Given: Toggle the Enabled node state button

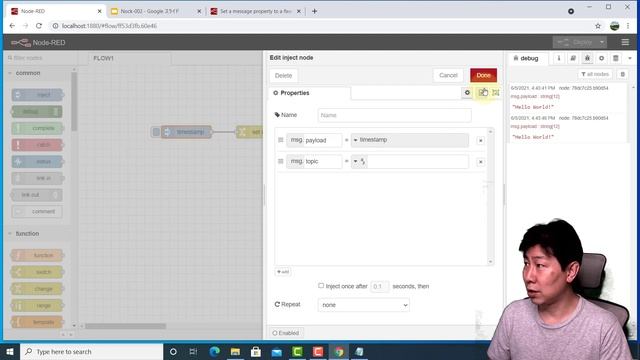Looking at the screenshot, I should (286, 333).
